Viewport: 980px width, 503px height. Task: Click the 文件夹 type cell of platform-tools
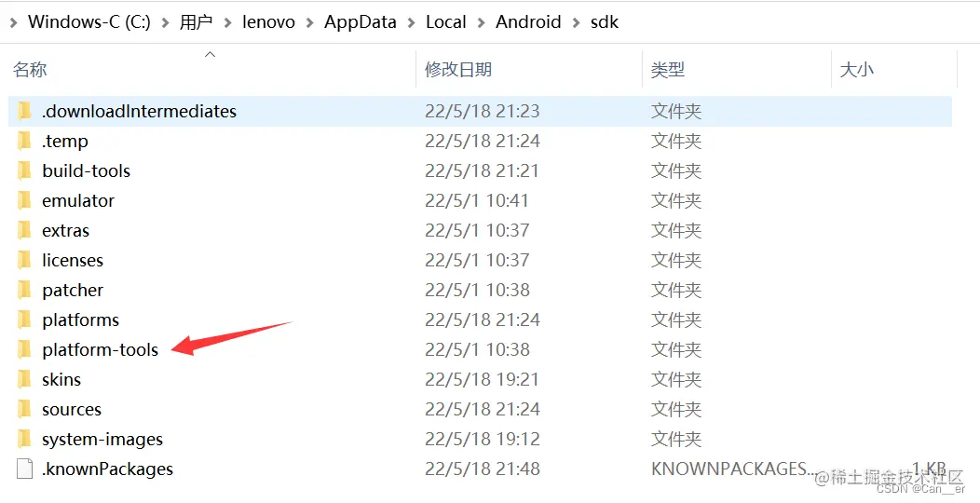click(x=676, y=349)
